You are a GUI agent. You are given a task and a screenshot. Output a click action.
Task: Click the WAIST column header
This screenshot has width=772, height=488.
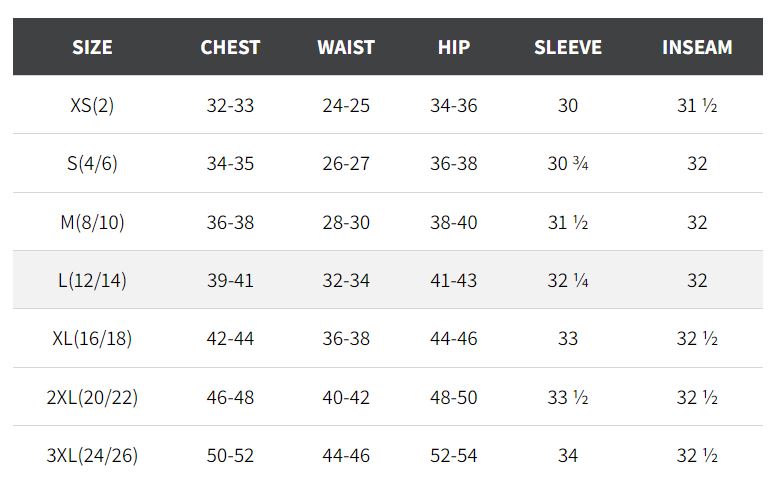point(346,47)
